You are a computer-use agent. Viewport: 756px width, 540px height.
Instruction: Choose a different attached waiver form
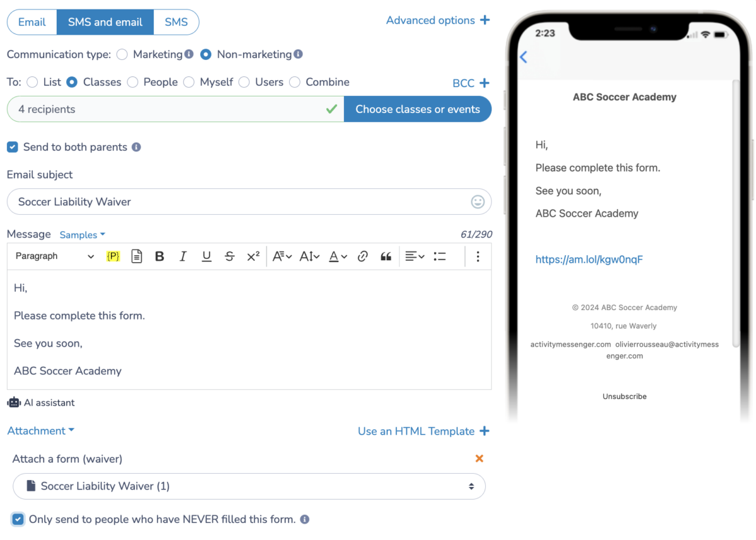(249, 486)
